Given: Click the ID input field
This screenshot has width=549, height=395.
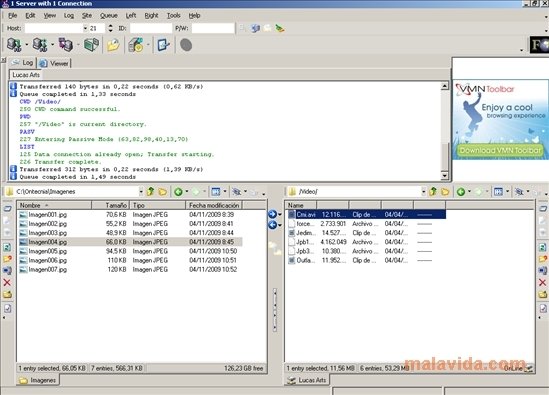Looking at the screenshot, I should pos(151,28).
